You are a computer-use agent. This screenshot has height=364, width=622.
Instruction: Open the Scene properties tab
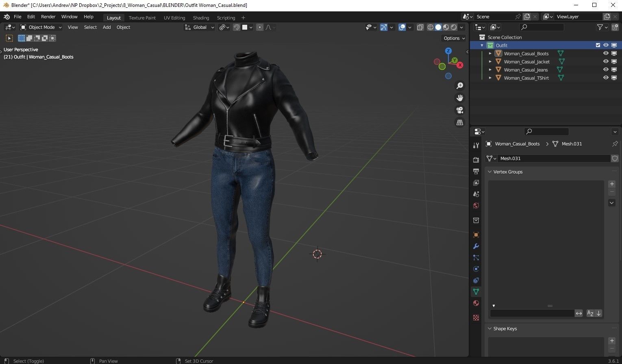[x=476, y=194]
